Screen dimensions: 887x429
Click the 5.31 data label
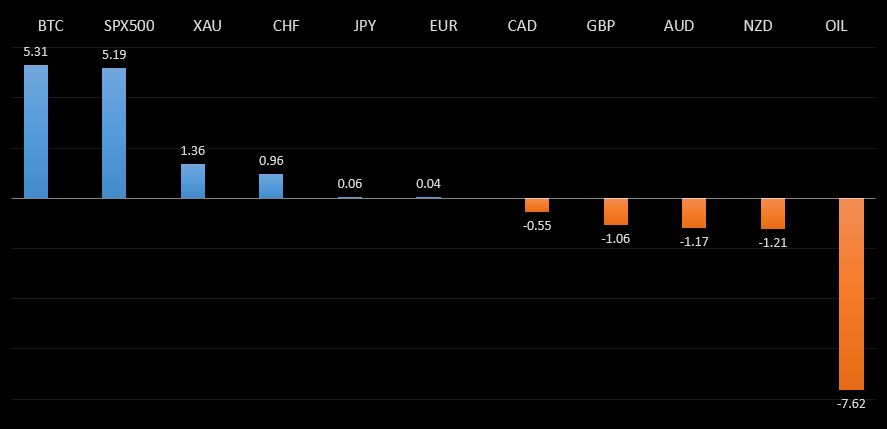tap(36, 53)
